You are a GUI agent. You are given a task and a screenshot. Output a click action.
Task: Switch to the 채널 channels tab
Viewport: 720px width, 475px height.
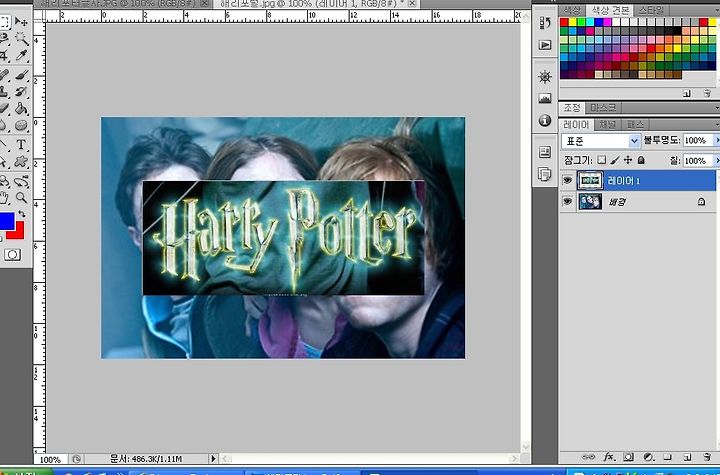click(x=608, y=124)
